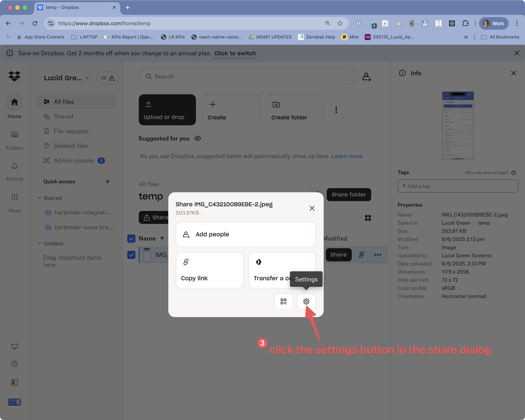This screenshot has height=420, width=525.
Task: Collapse the Untitled section
Action: (40, 243)
